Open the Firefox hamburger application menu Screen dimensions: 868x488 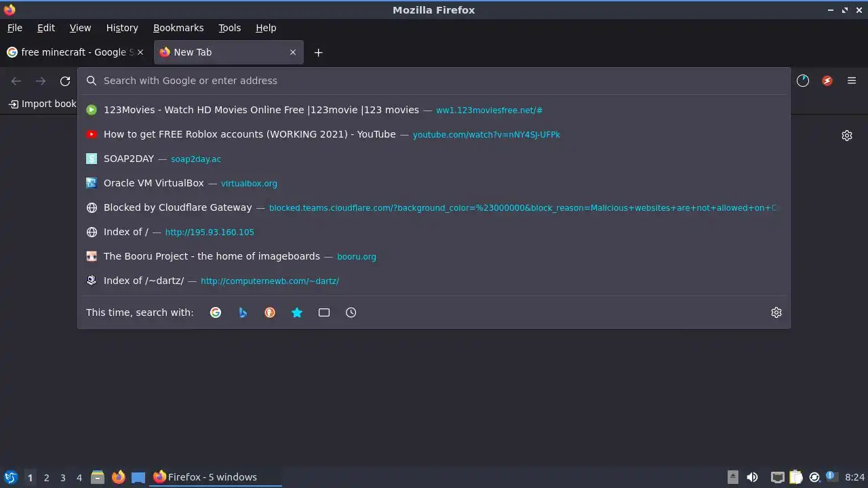click(x=852, y=81)
